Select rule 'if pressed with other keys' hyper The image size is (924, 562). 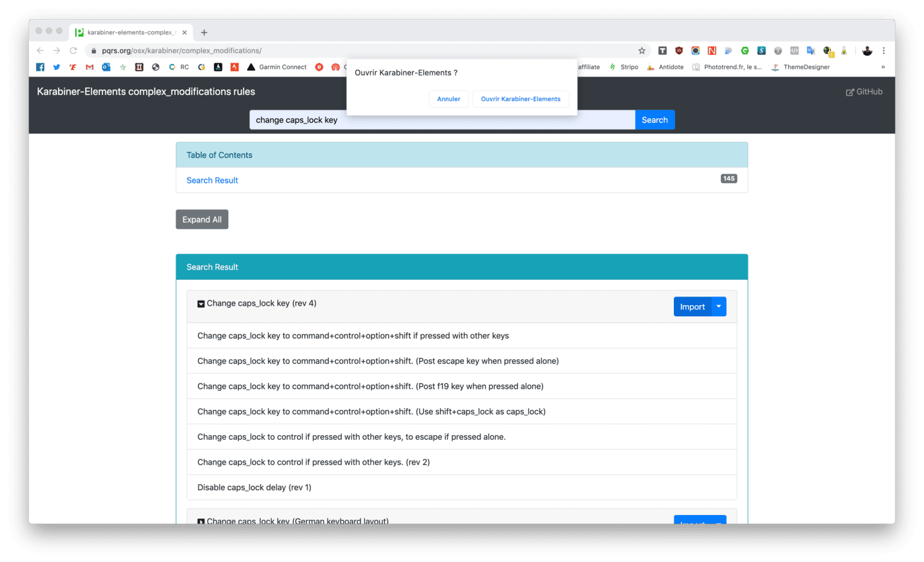(x=462, y=335)
